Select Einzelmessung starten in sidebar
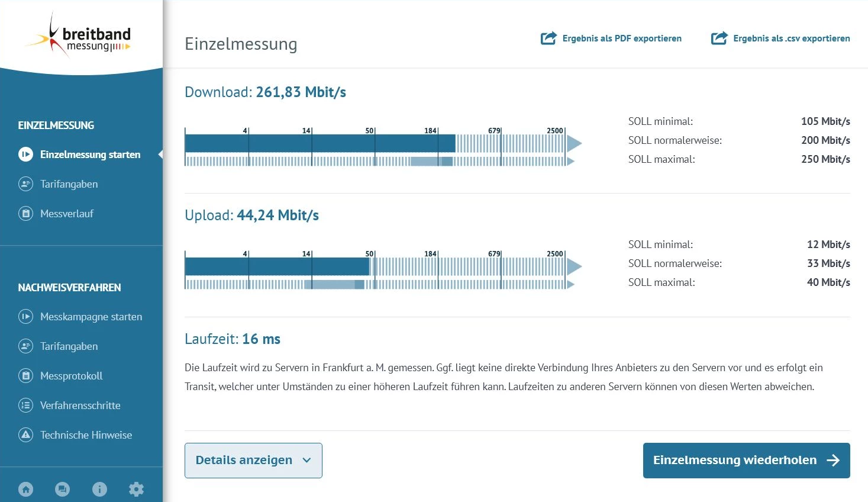The image size is (868, 502). [90, 155]
